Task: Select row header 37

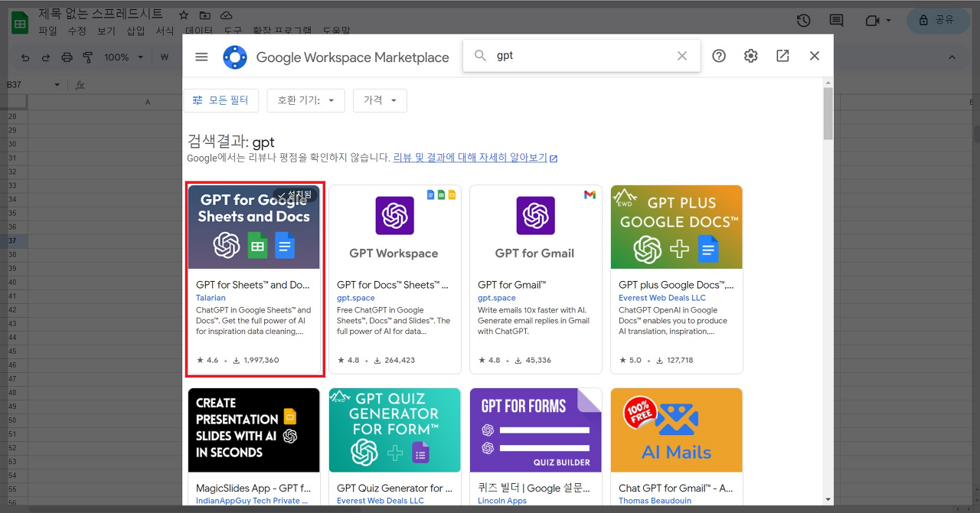Action: coord(12,240)
